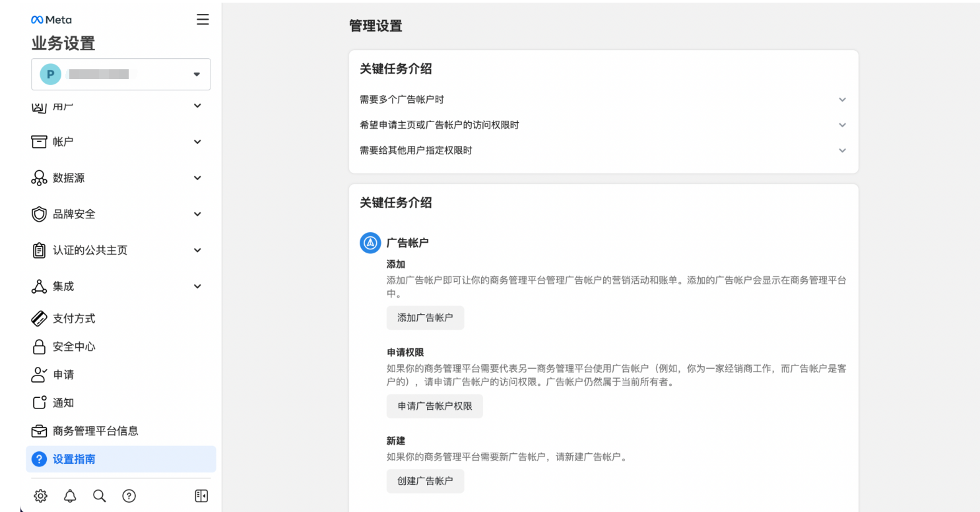Expand the 集成 section chevron
Viewport: 980px width, 512px height.
point(197,286)
